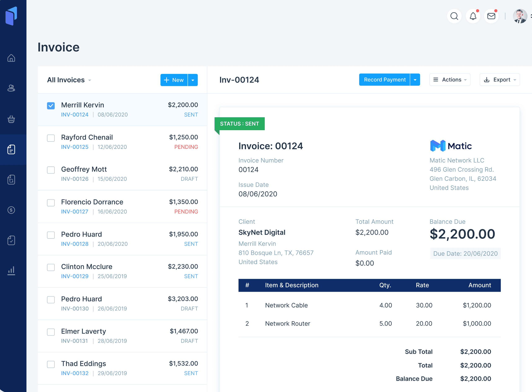Image resolution: width=532 pixels, height=392 pixels.
Task: Open the Actions dropdown menu
Action: tap(450, 80)
